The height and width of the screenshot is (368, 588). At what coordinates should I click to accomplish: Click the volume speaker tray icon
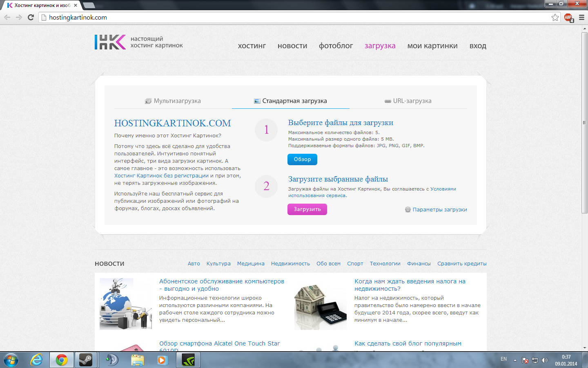pyautogui.click(x=544, y=360)
